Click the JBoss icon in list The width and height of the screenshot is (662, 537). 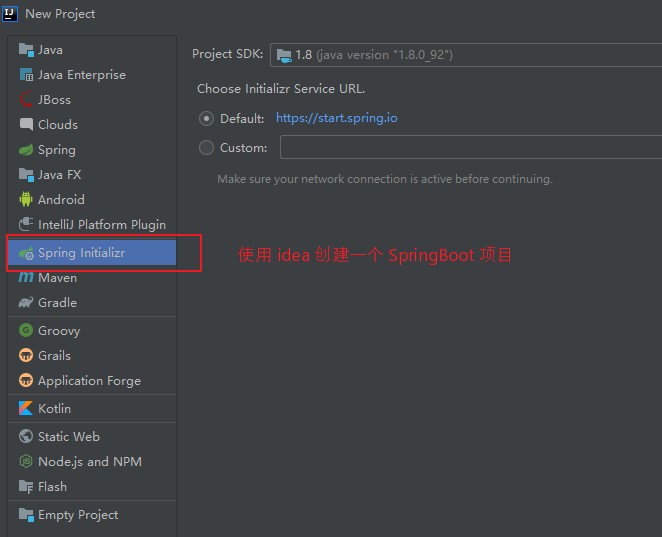click(x=26, y=100)
